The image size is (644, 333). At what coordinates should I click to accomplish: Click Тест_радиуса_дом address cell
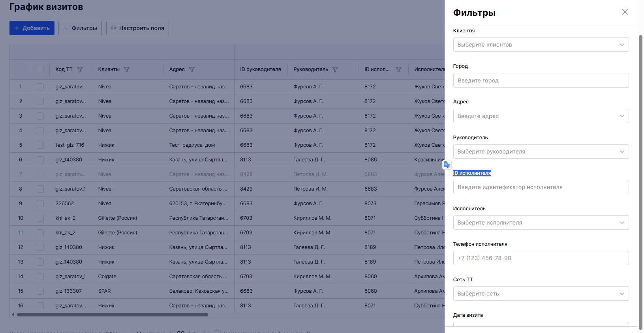click(x=192, y=145)
